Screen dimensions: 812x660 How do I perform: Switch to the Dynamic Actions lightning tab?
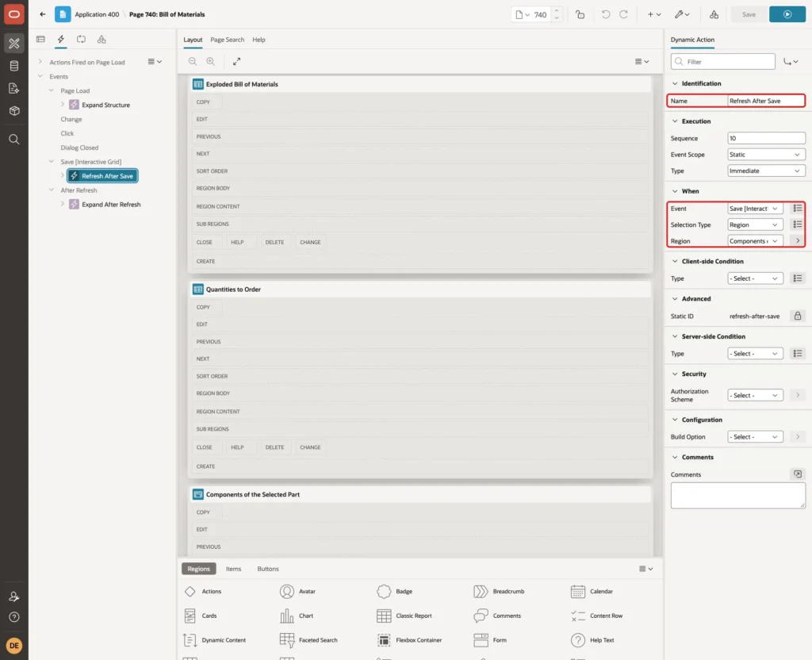click(60, 40)
